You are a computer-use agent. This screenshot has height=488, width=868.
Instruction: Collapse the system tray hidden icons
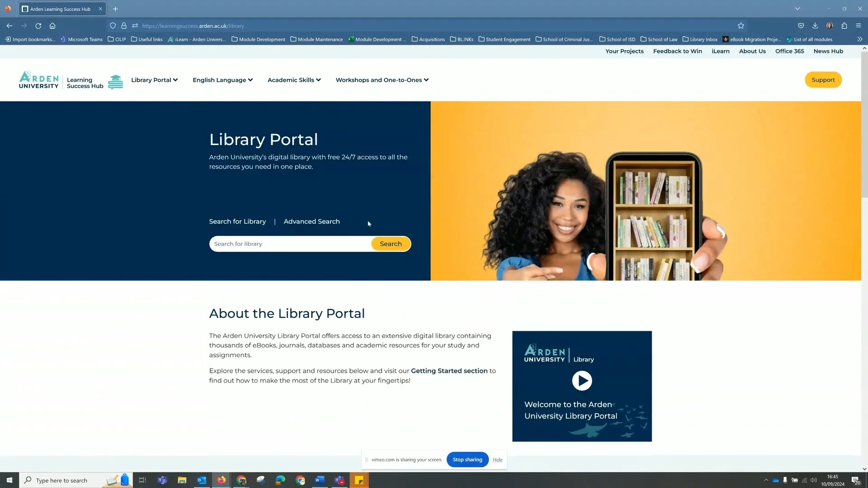pos(767,480)
